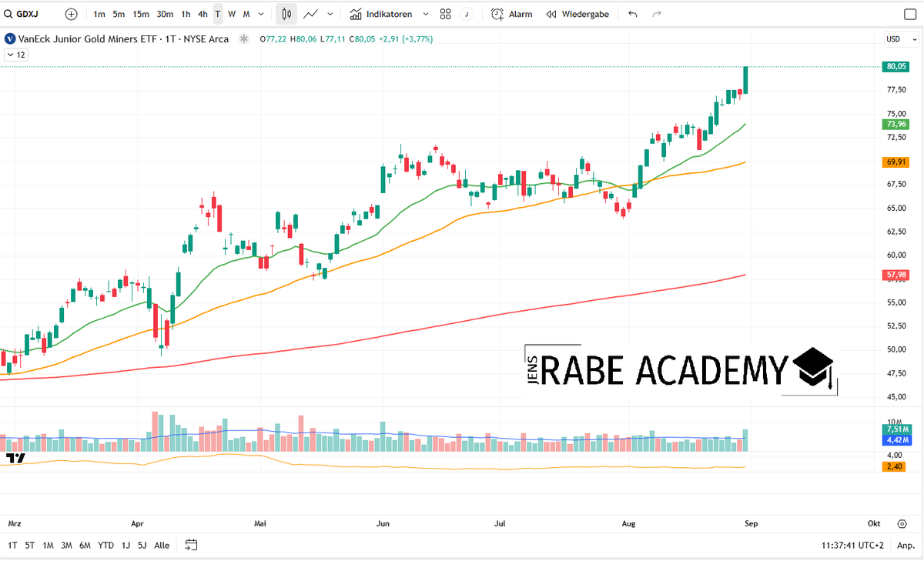Select the daily T timeframe
This screenshot has height=561, width=924.
tap(218, 14)
